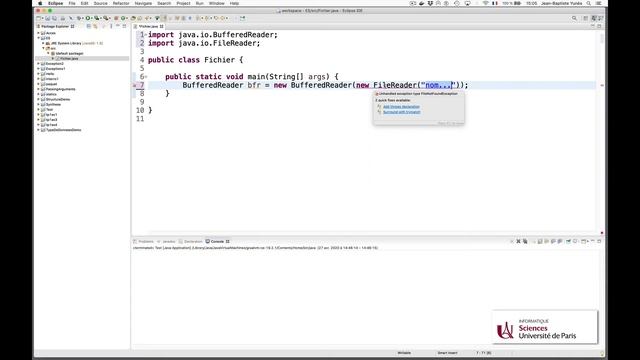
Task: Click inside the "nom..." string on line 7
Action: (x=438, y=85)
